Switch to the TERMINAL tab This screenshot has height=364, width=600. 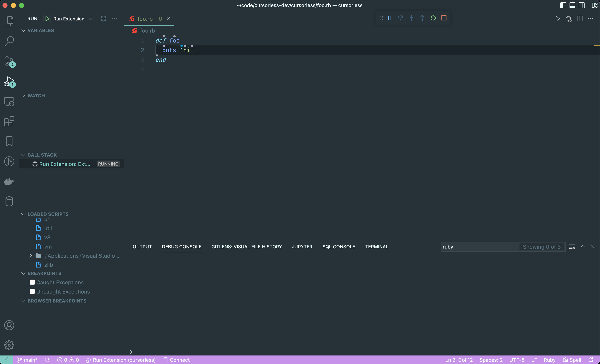point(377,246)
